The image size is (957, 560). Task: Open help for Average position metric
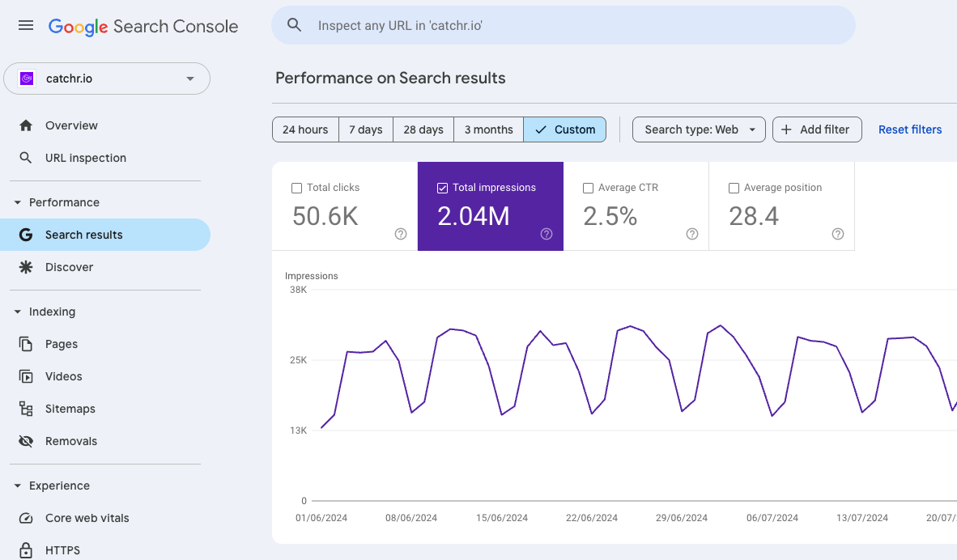pyautogui.click(x=838, y=234)
